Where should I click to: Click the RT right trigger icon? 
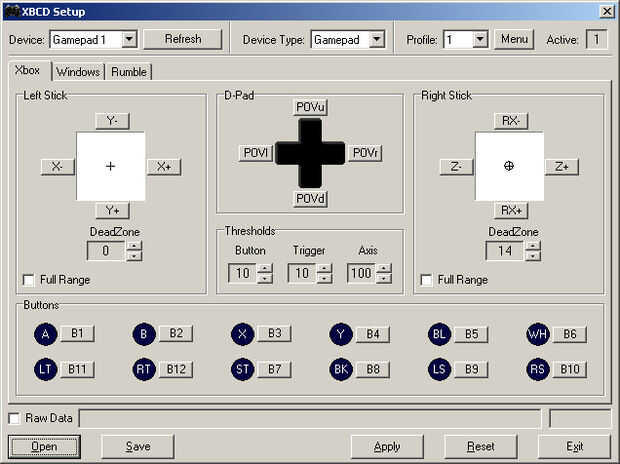(x=144, y=369)
